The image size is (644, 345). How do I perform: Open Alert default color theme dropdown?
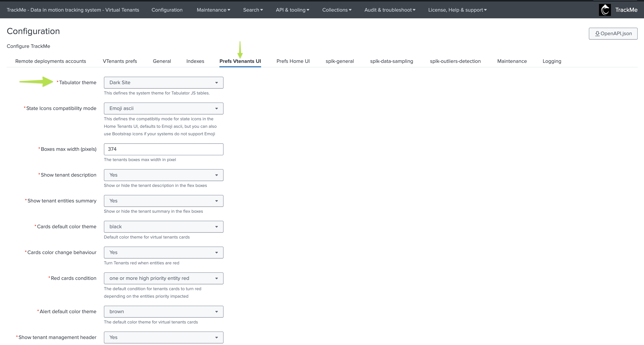coord(164,312)
